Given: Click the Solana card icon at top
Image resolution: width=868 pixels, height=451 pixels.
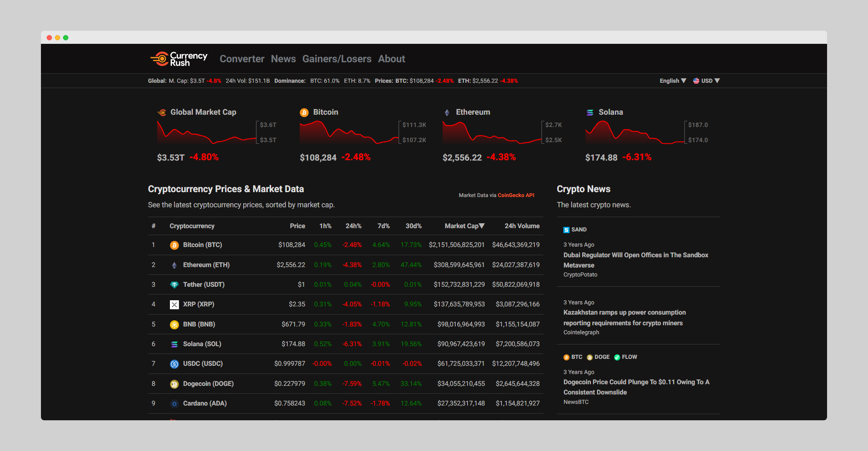Looking at the screenshot, I should point(590,112).
